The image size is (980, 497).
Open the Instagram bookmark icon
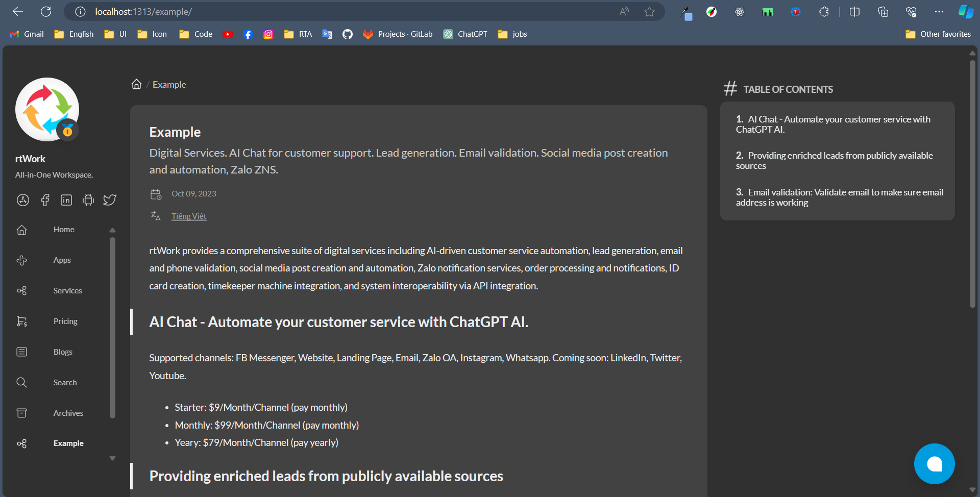(268, 34)
